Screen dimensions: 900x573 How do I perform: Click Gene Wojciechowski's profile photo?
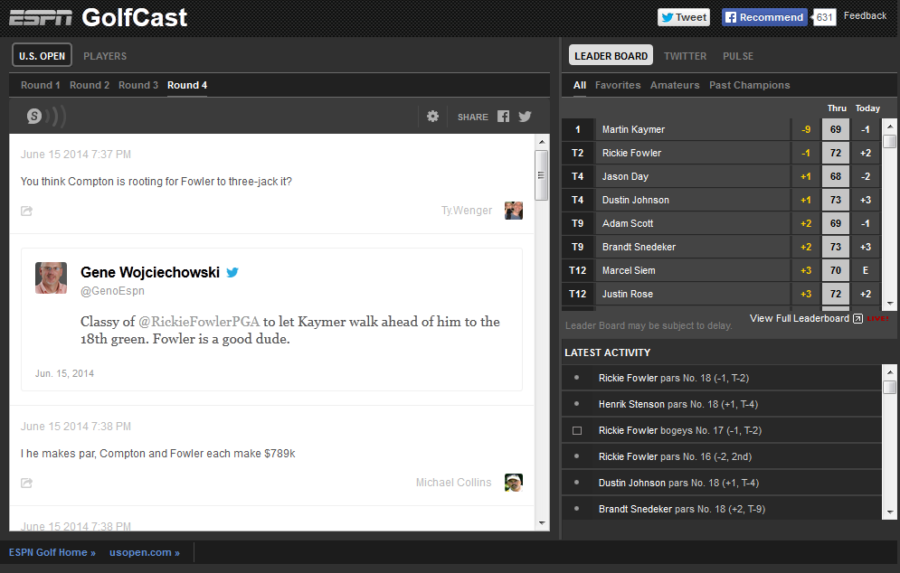point(51,278)
